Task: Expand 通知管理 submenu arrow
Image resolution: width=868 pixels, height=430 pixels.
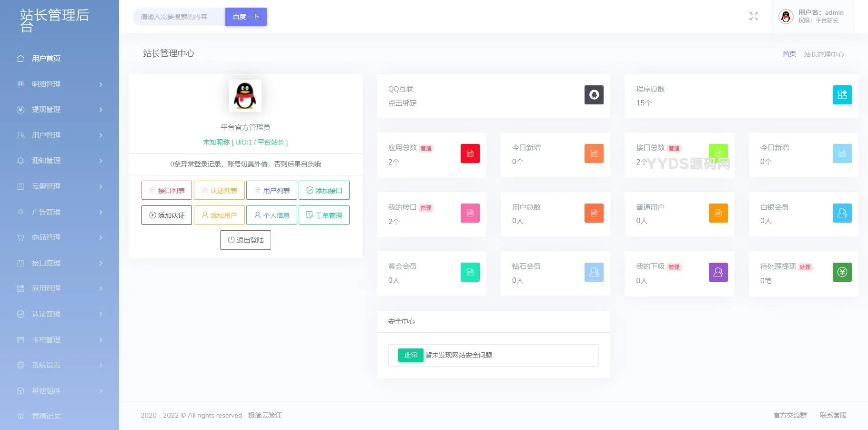Action: point(101,161)
